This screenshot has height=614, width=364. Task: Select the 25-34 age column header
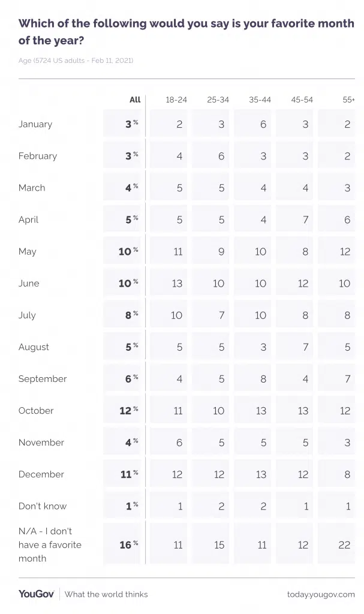click(x=218, y=100)
